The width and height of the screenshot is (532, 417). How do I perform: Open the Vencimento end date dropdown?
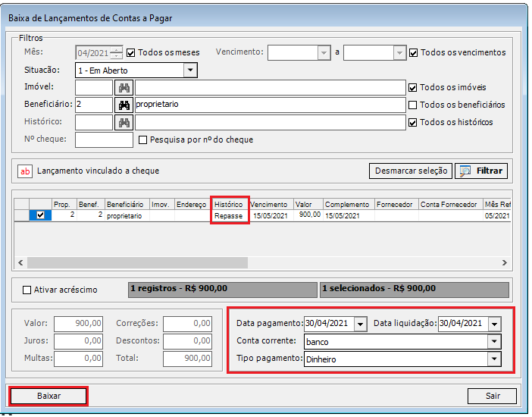pos(399,53)
